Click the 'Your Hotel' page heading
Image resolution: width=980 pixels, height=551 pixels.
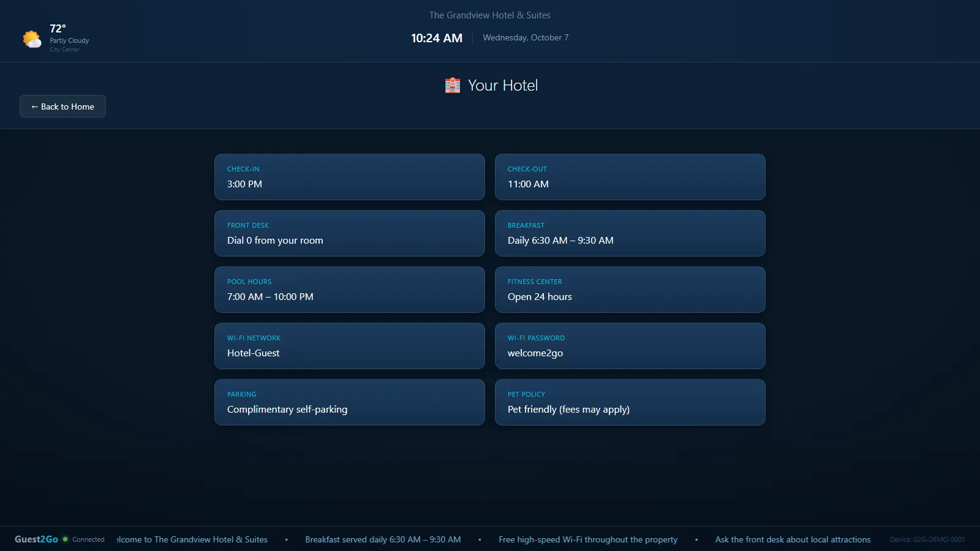click(x=503, y=85)
